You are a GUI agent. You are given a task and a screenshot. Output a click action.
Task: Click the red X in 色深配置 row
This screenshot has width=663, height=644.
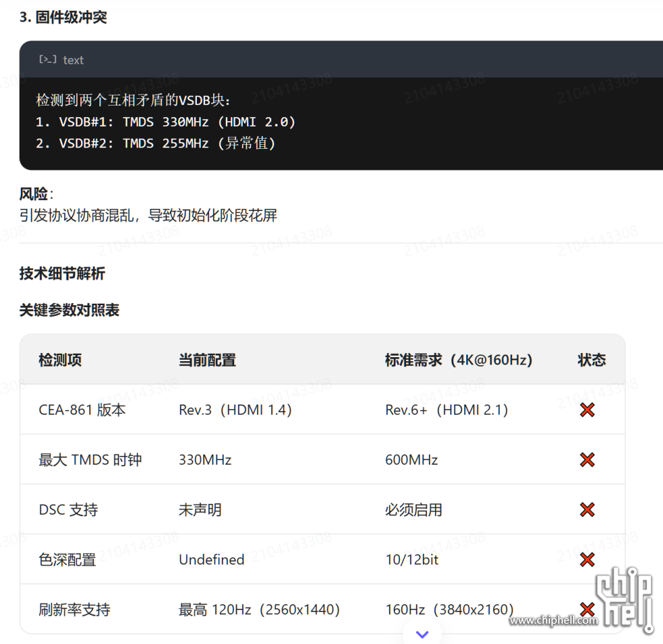point(587,559)
